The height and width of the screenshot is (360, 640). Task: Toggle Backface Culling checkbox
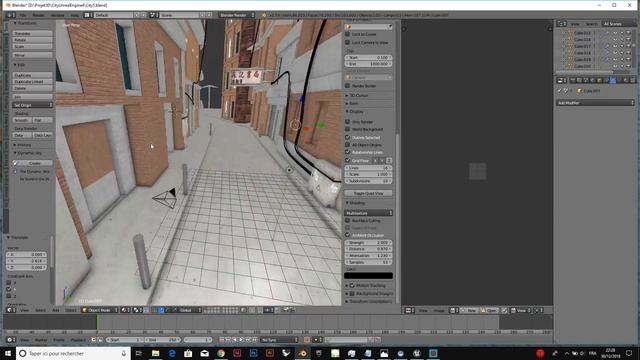[x=348, y=220]
